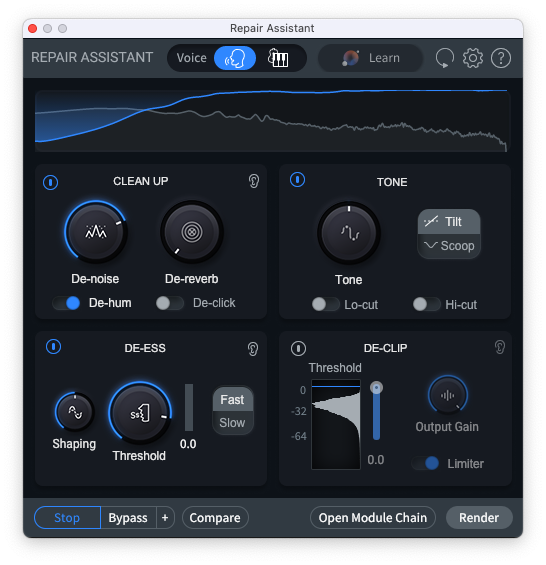Click the Clean Up ear listen icon
Image resolution: width=546 pixels, height=565 pixels.
point(254,181)
